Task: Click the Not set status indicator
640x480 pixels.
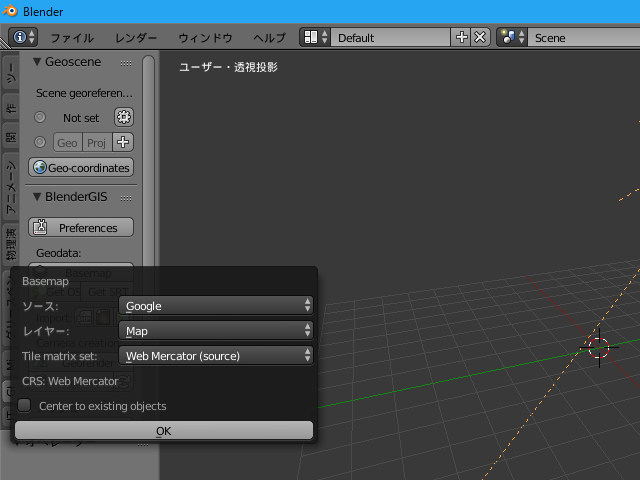Action: [x=40, y=117]
